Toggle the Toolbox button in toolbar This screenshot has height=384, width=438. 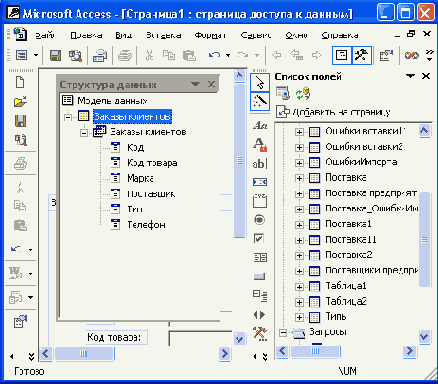[x=361, y=55]
